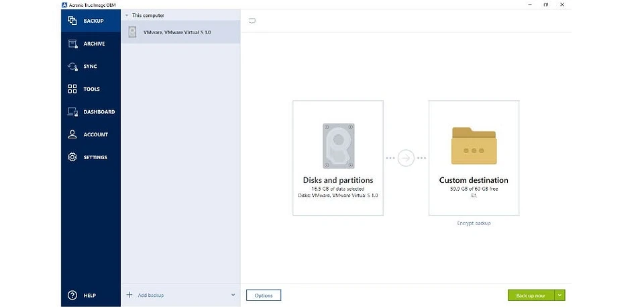Click the Back up now button
This screenshot has width=644, height=307.
531,295
